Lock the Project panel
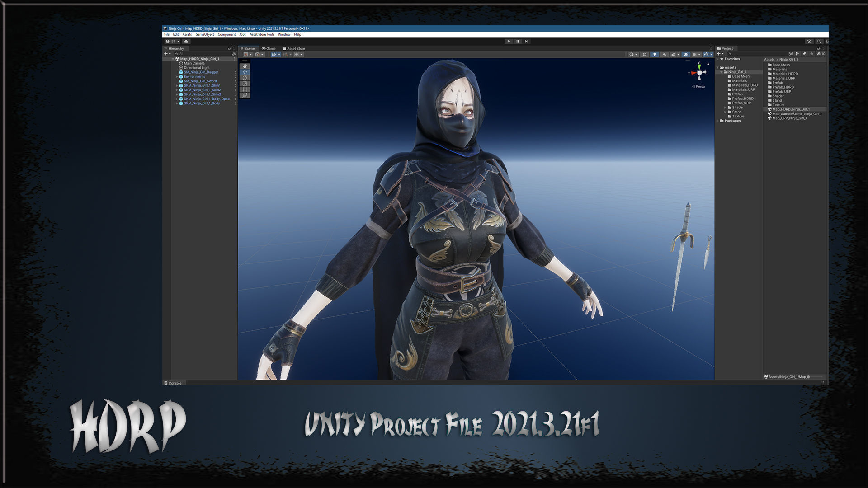 pos(818,48)
